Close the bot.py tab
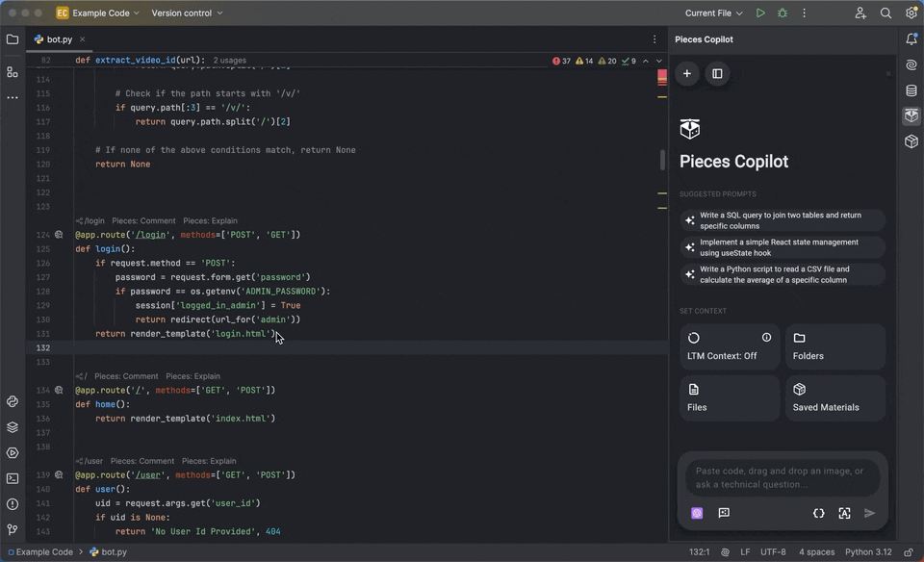The image size is (924, 562). pos(82,39)
